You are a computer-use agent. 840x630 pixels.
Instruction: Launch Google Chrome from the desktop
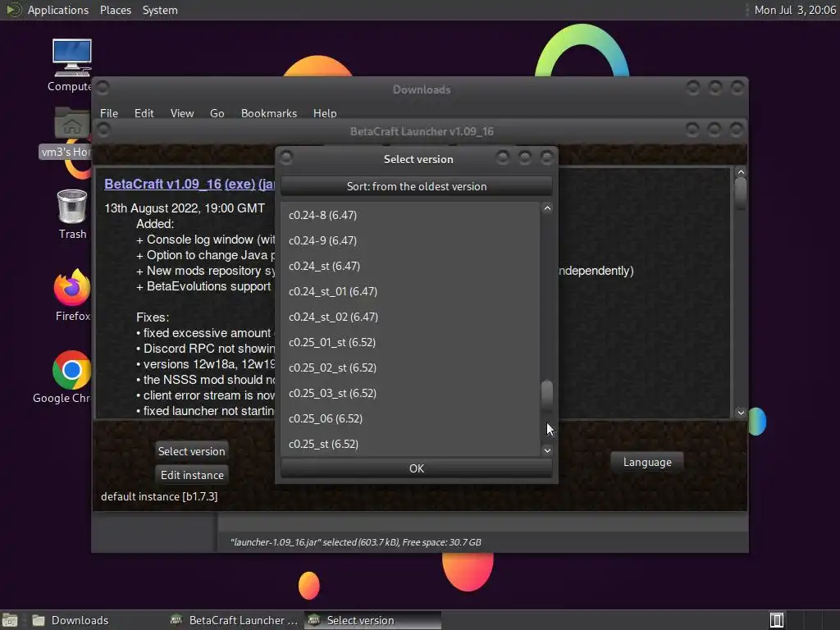[x=71, y=377]
